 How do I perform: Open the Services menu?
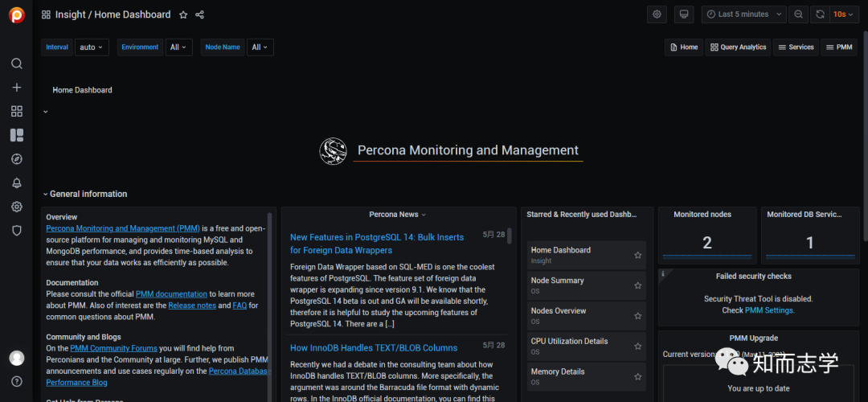pyautogui.click(x=796, y=47)
